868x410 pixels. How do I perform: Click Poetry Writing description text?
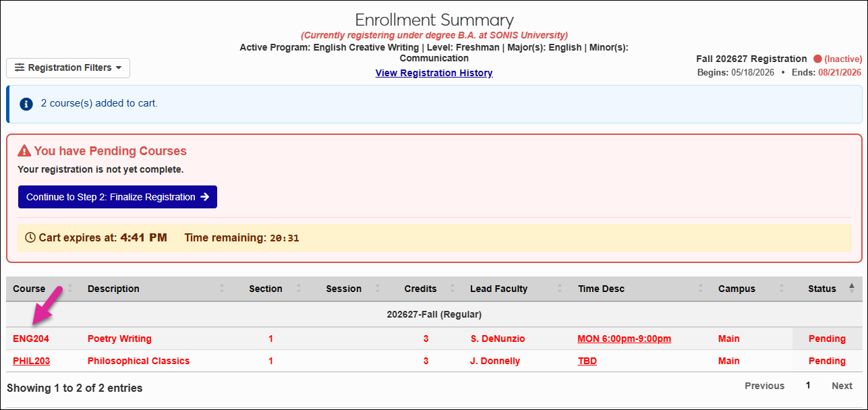[x=119, y=339]
